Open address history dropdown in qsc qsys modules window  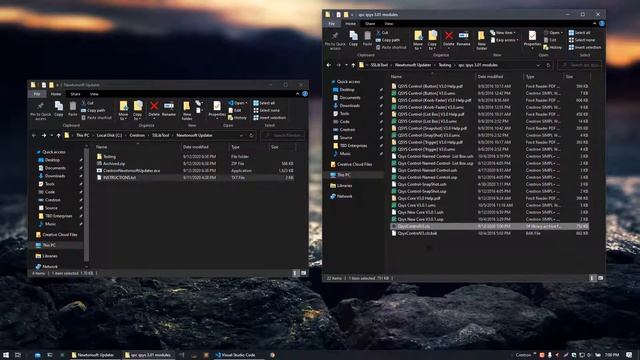(x=538, y=65)
